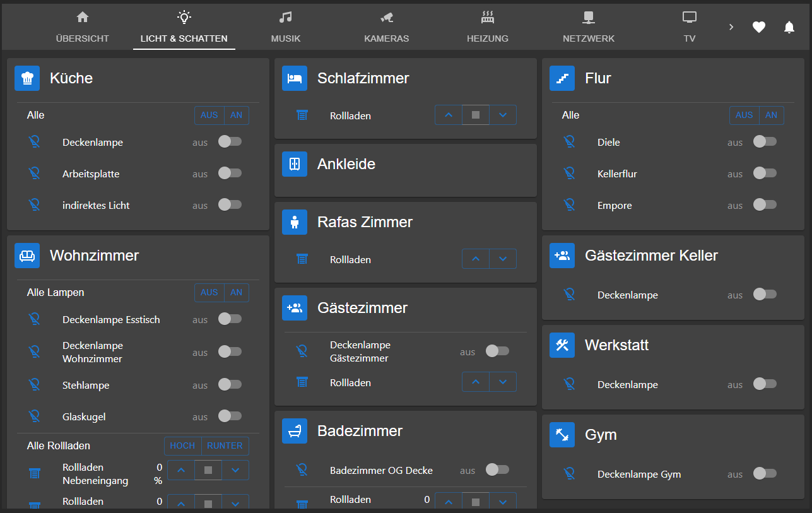Click the Stehlampe bulb icon
The height and width of the screenshot is (513, 812).
[x=35, y=385]
